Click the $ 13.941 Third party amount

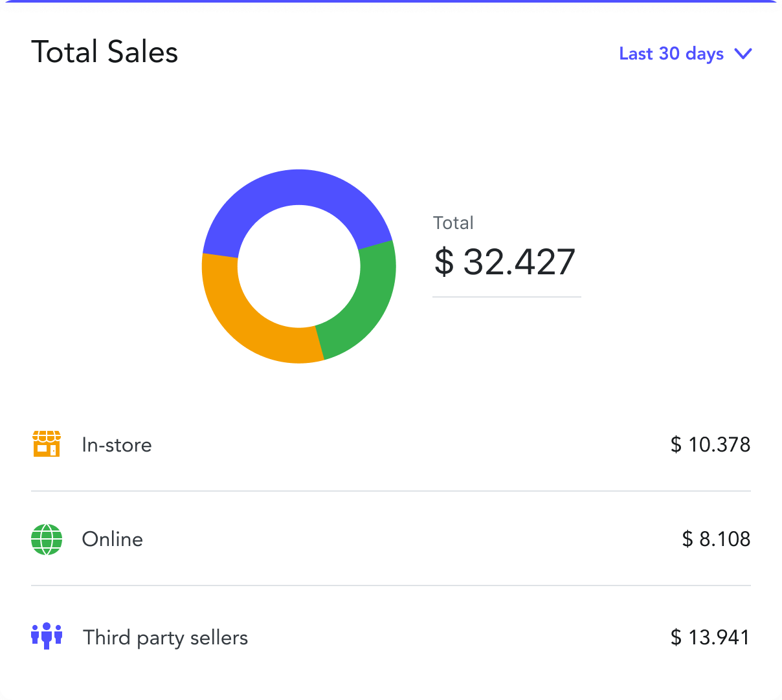710,637
